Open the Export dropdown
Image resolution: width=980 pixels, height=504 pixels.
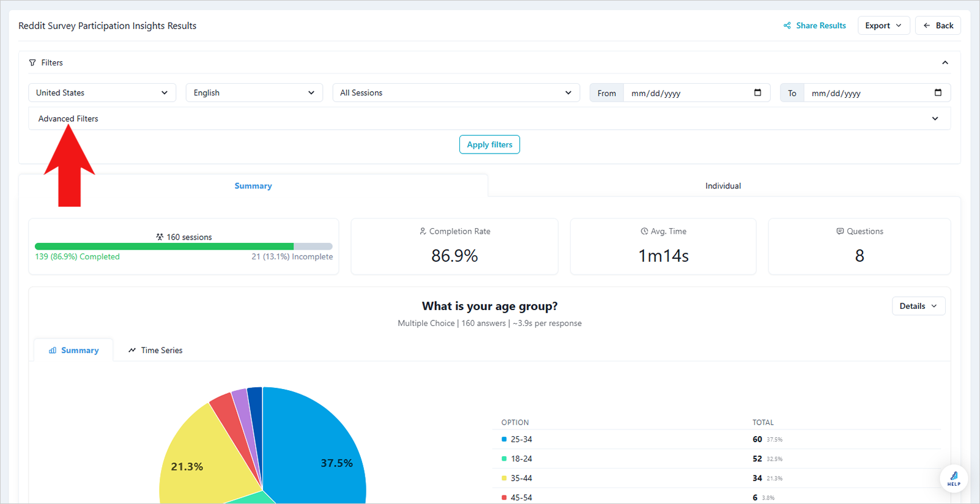point(883,26)
